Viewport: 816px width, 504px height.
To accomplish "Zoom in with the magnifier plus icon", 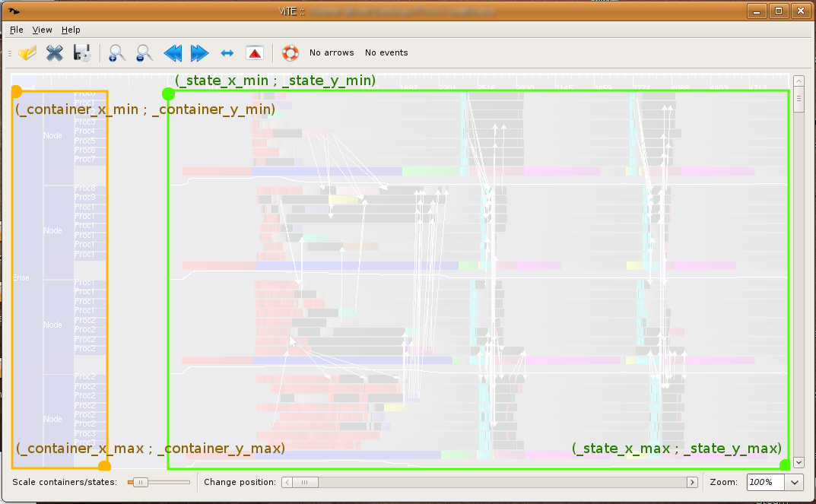I will pos(116,53).
